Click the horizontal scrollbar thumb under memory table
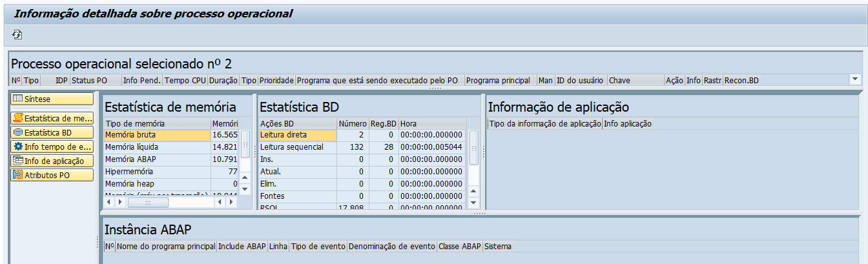Screen dimensions: 868x264 (148, 202)
